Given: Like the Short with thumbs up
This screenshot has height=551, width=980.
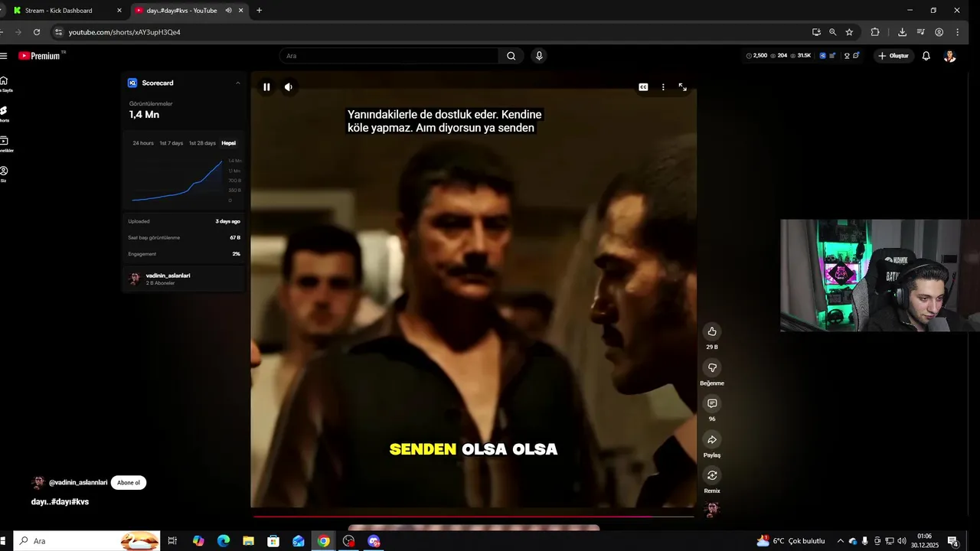Looking at the screenshot, I should 712,331.
